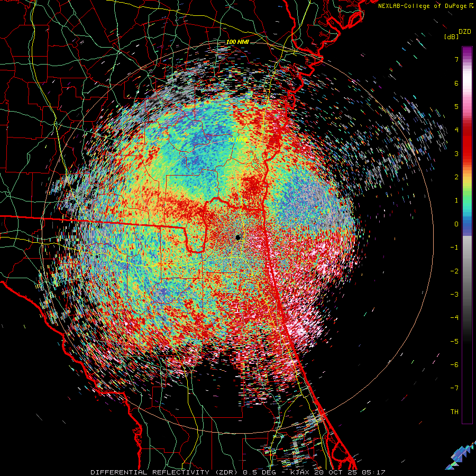476x476 pixels.
Task: Click the black radar site dot at center
Action: tap(239, 237)
